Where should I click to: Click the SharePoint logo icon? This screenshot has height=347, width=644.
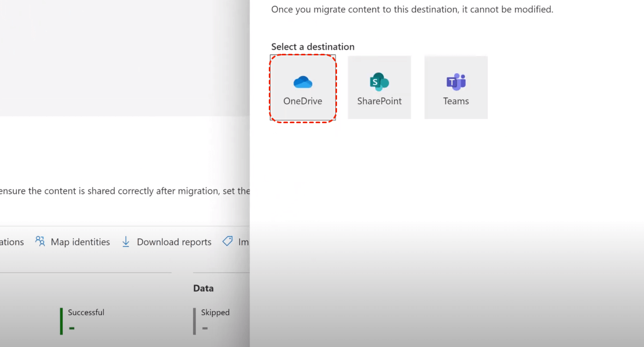click(x=379, y=82)
